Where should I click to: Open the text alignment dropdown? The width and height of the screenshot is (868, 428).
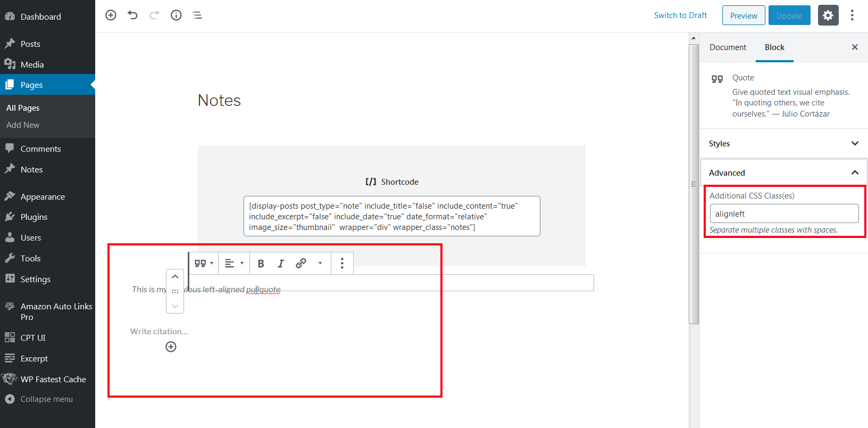(233, 264)
